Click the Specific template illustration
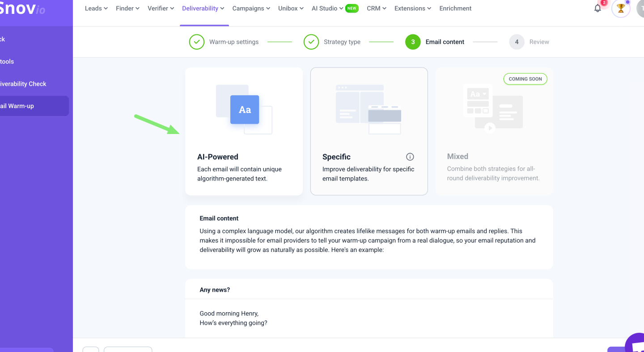644x352 pixels. tap(369, 109)
